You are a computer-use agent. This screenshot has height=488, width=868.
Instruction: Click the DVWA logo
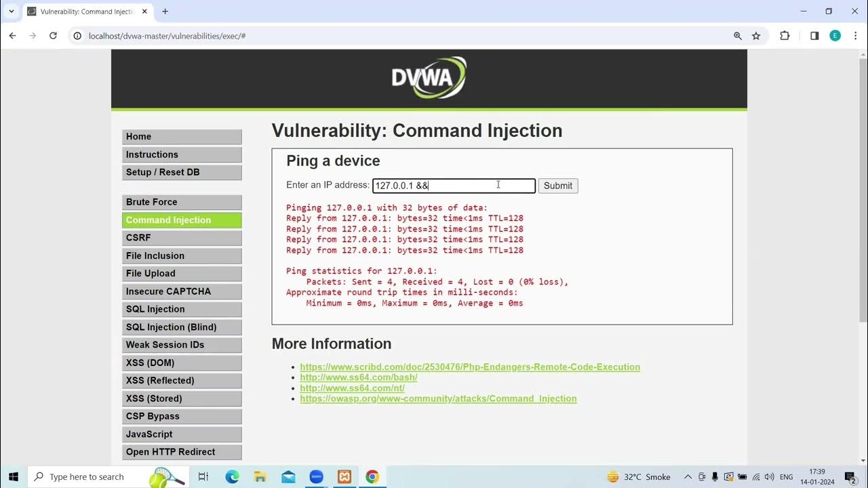[429, 77]
